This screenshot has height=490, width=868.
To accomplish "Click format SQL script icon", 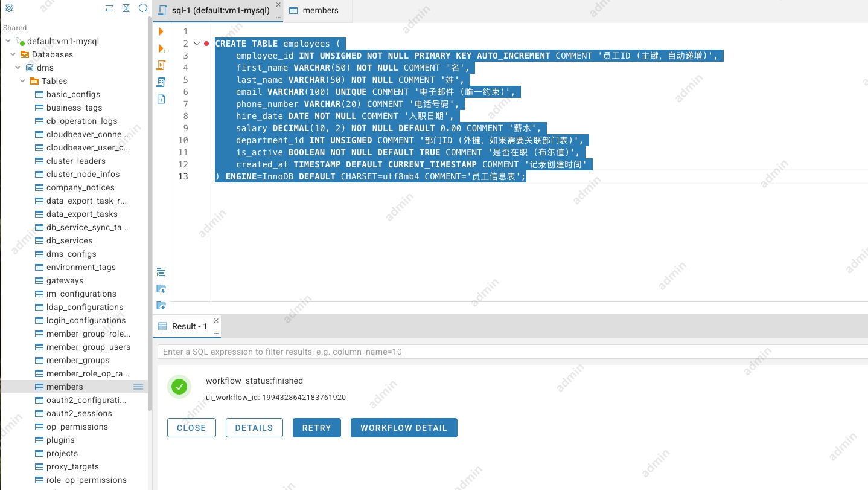I will pyautogui.click(x=161, y=272).
